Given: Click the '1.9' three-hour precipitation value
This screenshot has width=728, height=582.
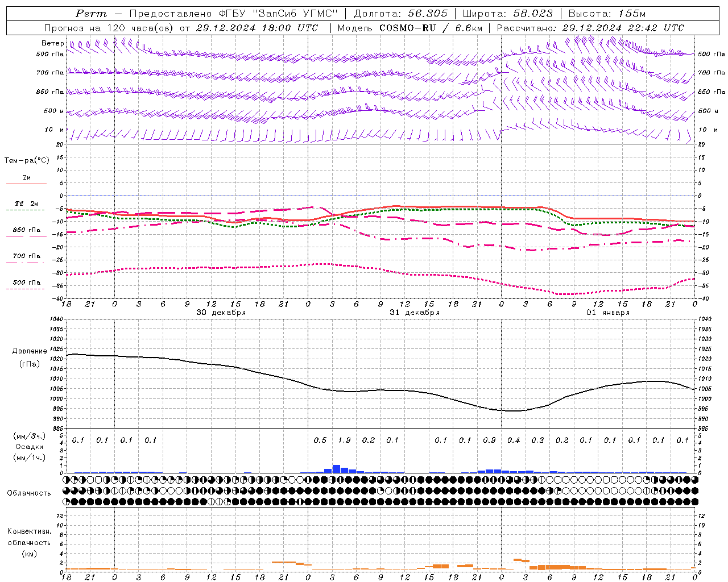Looking at the screenshot, I should 344,440.
